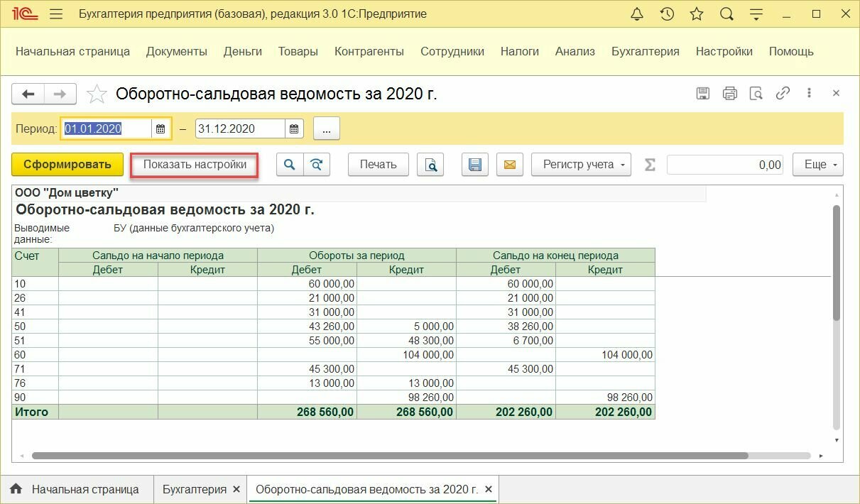This screenshot has height=504, width=860.
Task: Open global search magnifier in title bar
Action: tap(726, 14)
